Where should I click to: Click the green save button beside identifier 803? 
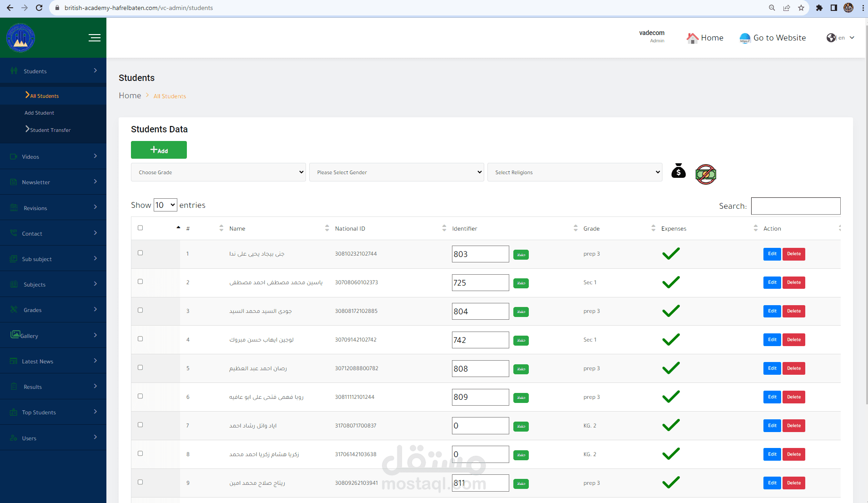point(521,255)
